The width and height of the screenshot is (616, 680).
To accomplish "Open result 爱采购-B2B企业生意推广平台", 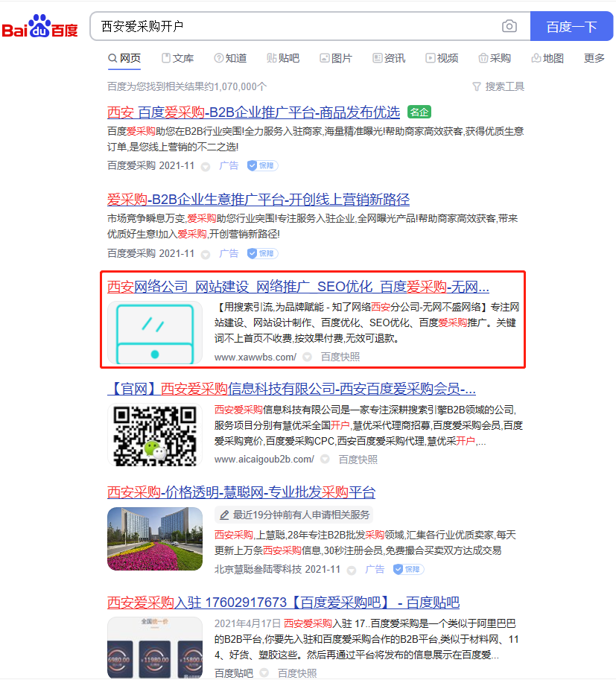I will pos(258,200).
